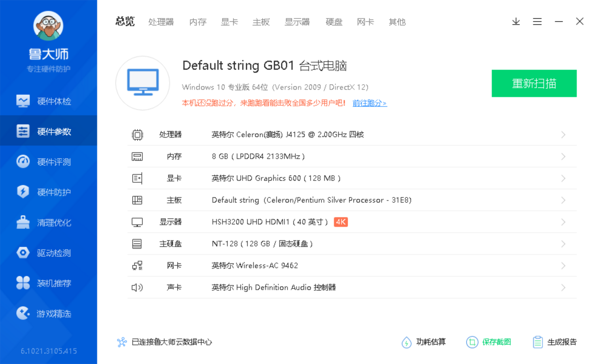
Task: Click the green 重新扫描 rescan button
Action: tap(534, 83)
